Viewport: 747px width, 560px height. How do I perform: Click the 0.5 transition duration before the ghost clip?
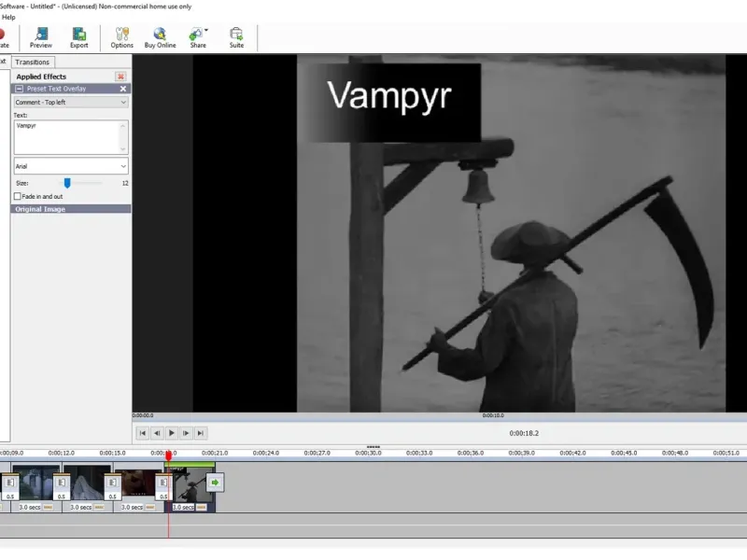(x=62, y=497)
